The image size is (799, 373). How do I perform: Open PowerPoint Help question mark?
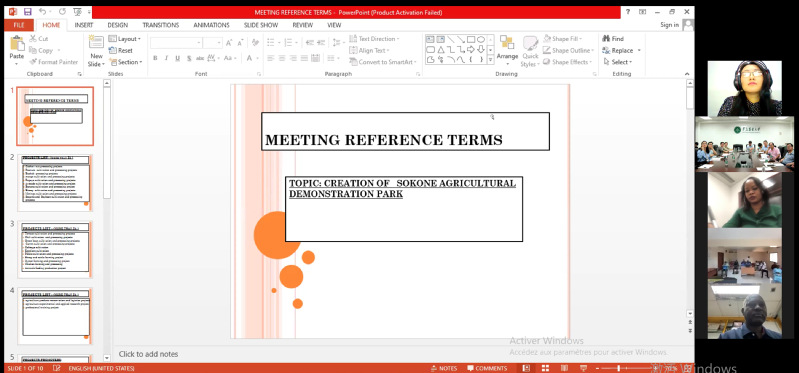(628, 12)
